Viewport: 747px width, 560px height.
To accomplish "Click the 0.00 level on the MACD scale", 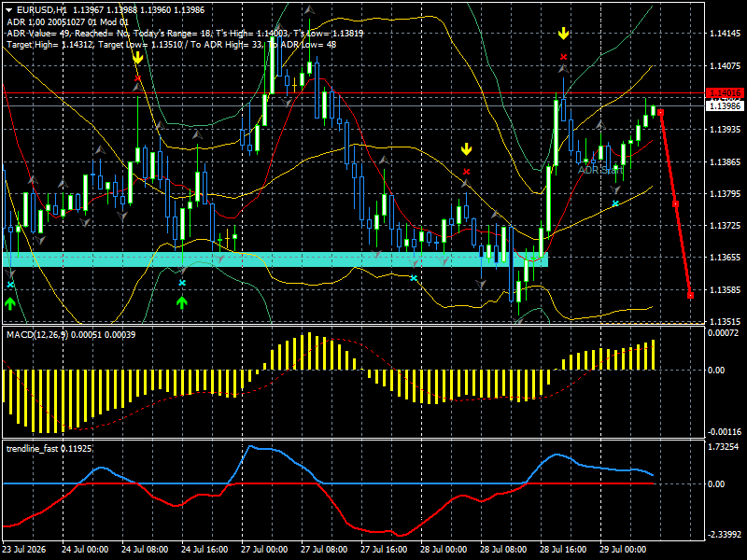I will (716, 370).
